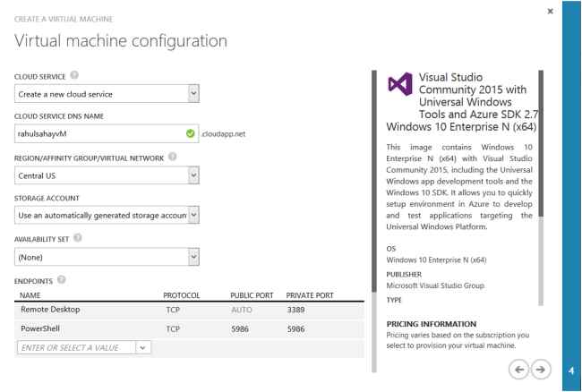The image size is (582, 392).
Task: Go to the previous wizard step arrow
Action: 519,370
